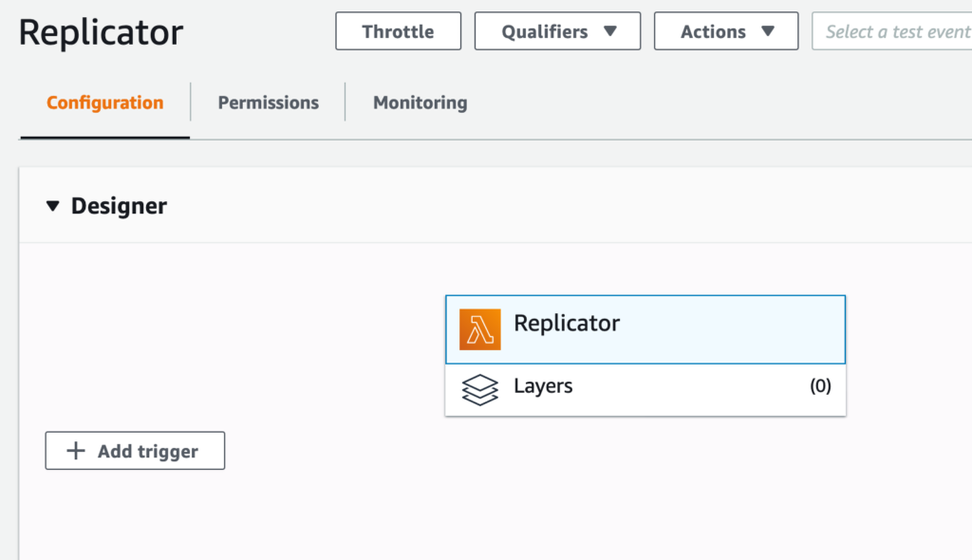972x560 pixels.
Task: Select the Layers icon below Replicator
Action: point(480,387)
